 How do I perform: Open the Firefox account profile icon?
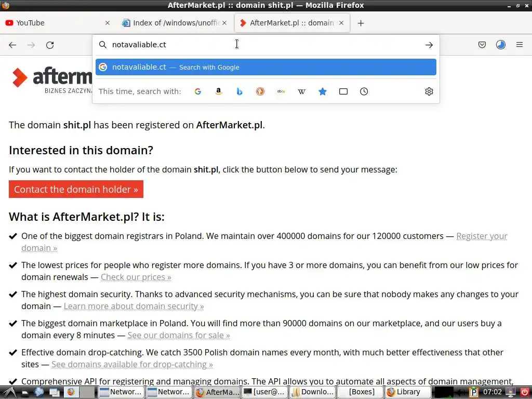click(x=500, y=45)
